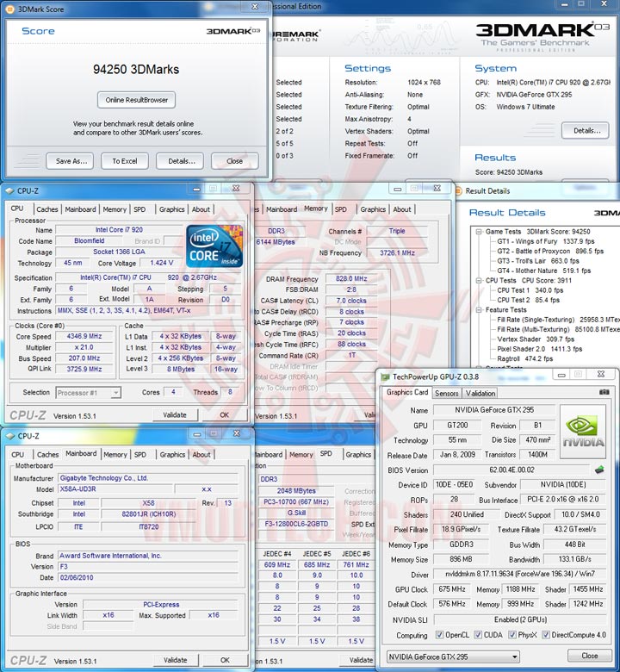This screenshot has width=620, height=672.
Task: Click the Core Speed value 4346.9 MHz
Action: (84, 336)
